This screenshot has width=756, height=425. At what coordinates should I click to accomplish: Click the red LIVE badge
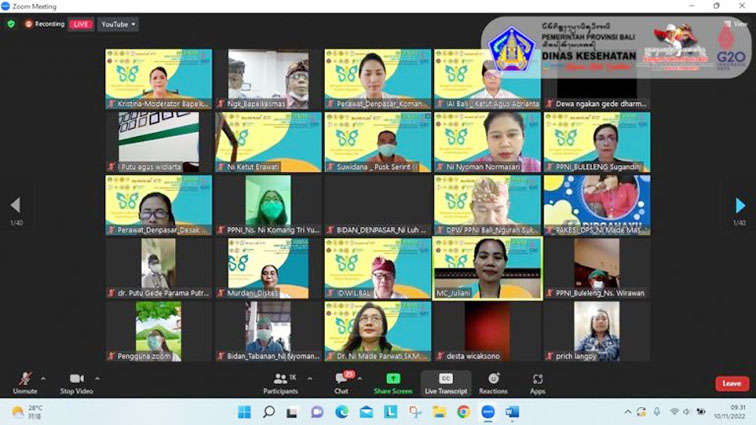coord(81,24)
